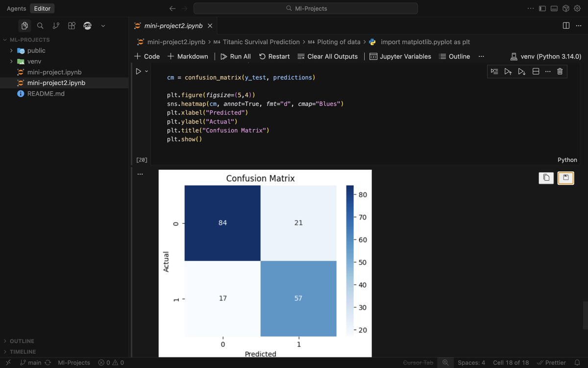Image resolution: width=588 pixels, height=368 pixels.
Task: Click the Confusion Matrix plot output
Action: point(265,263)
